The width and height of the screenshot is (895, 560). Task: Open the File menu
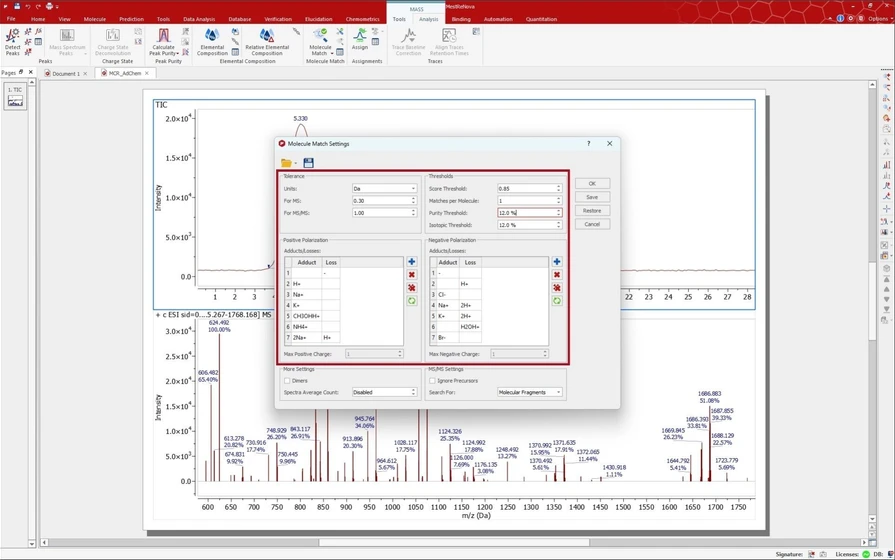[x=11, y=19]
